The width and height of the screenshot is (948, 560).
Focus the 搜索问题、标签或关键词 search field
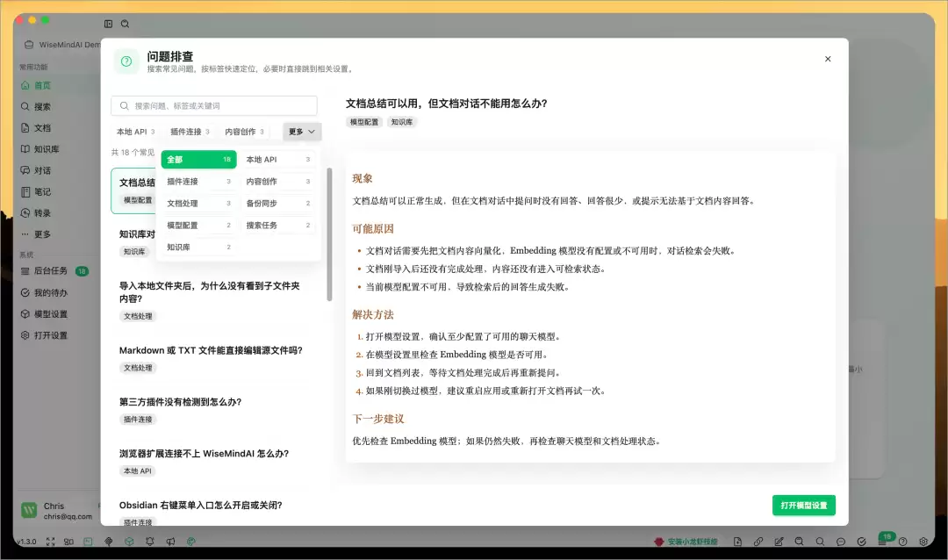tap(214, 106)
